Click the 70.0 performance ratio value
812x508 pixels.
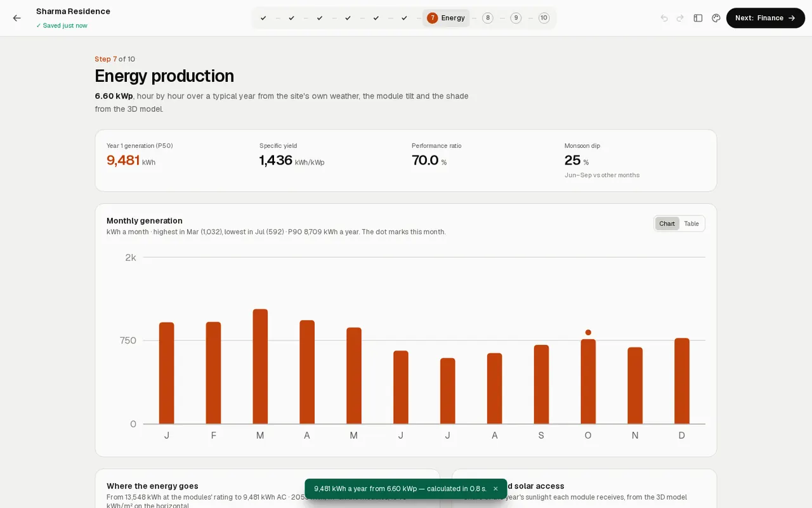point(429,160)
